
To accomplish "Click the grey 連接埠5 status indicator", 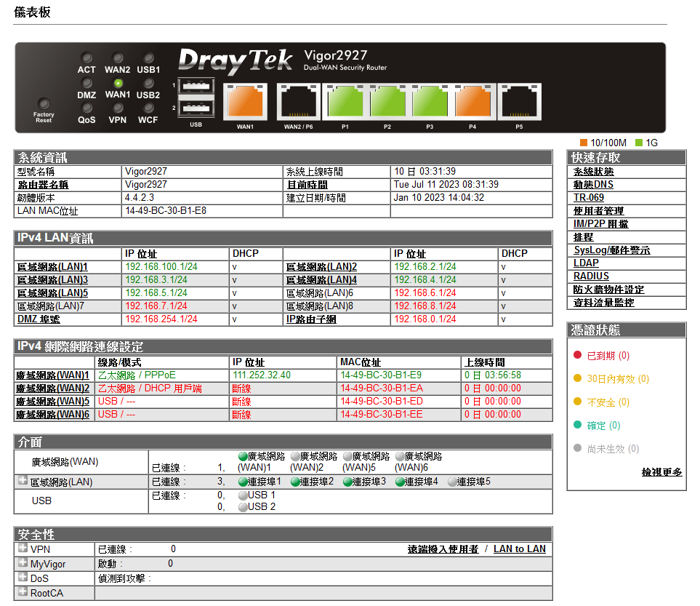I will [452, 482].
